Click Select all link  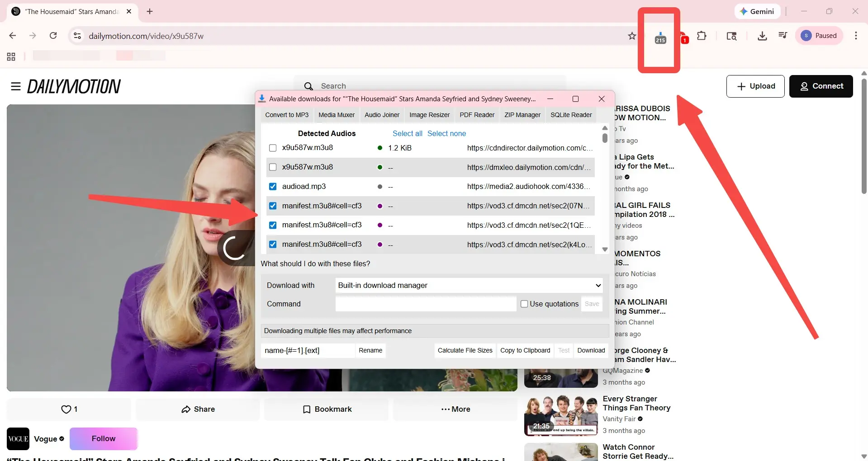407,133
